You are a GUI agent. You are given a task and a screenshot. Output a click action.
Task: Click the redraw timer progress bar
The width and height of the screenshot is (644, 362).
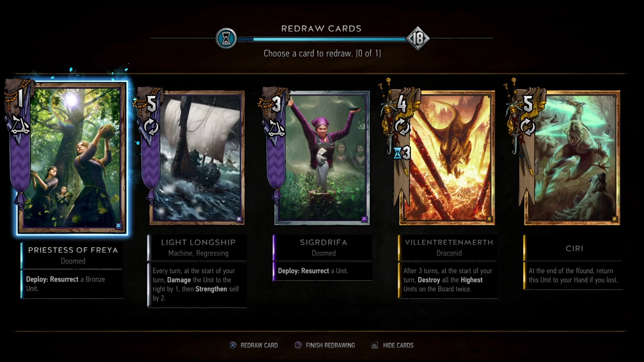(x=322, y=39)
